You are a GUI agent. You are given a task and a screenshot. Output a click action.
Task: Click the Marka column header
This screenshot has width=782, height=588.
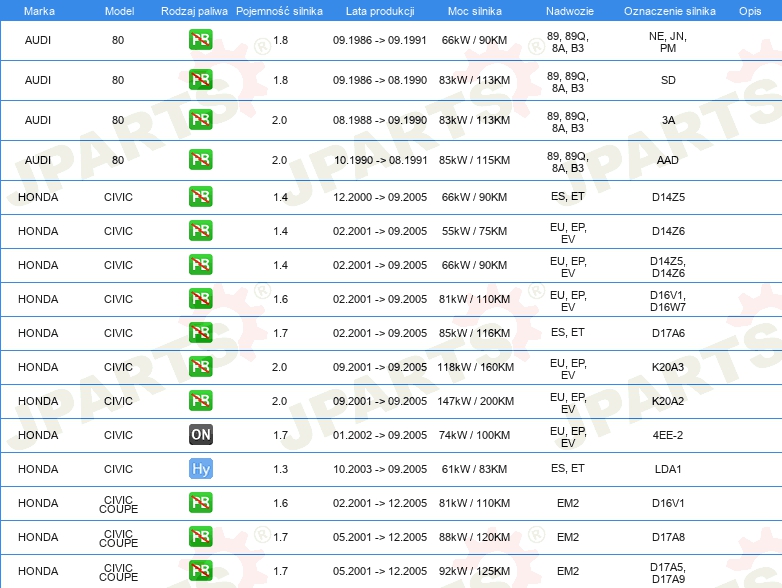[39, 11]
